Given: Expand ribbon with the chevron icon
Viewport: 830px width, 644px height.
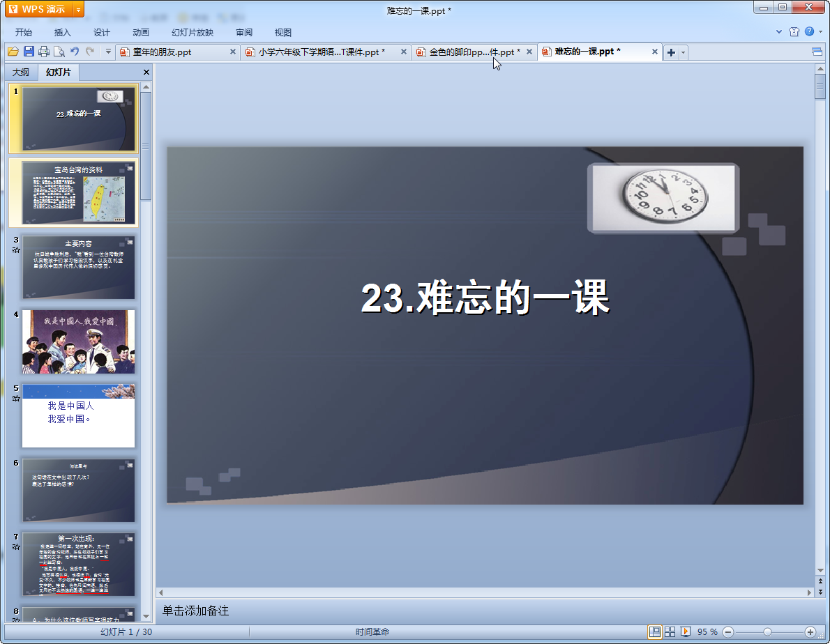Looking at the screenshot, I should (779, 32).
